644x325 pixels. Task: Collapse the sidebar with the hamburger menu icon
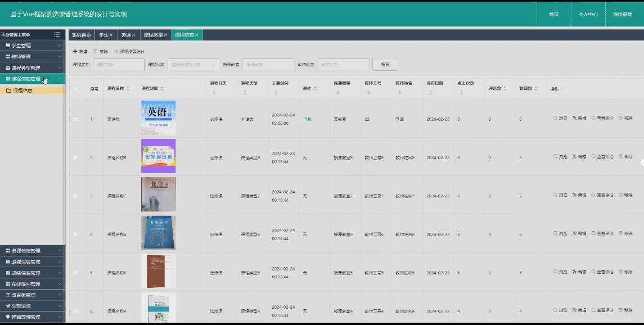57,34
